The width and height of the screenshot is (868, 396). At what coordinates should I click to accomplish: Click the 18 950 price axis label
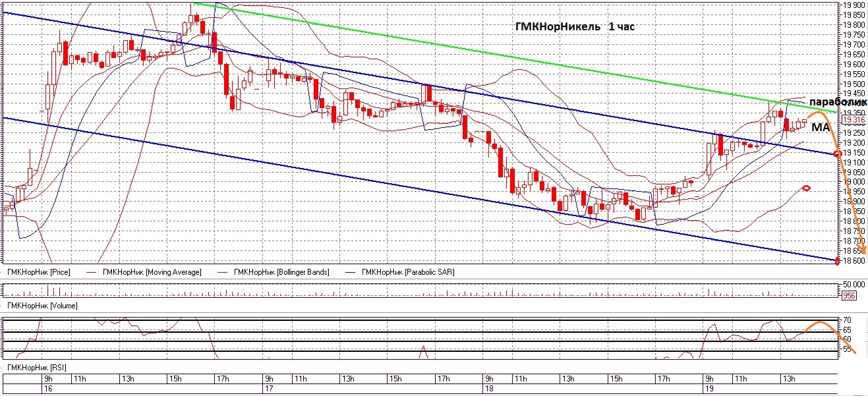click(x=854, y=192)
